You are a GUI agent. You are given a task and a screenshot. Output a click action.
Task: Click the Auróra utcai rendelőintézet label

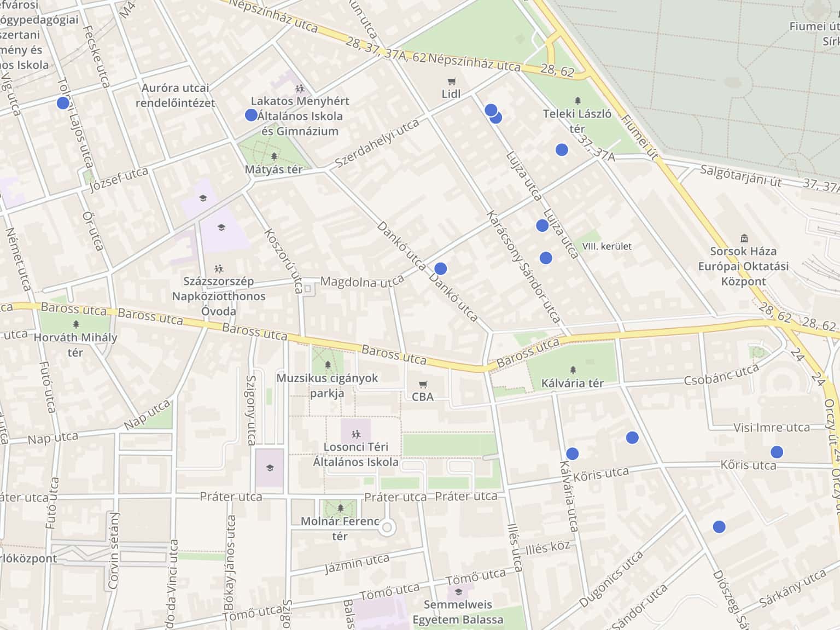(x=175, y=95)
